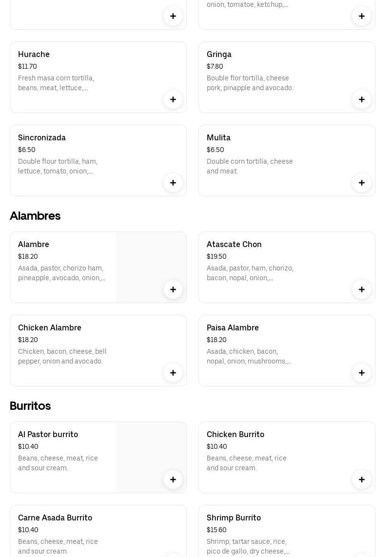The image size is (392, 557).
Task: Add Chicken Burrito to the order
Action: pos(362,480)
